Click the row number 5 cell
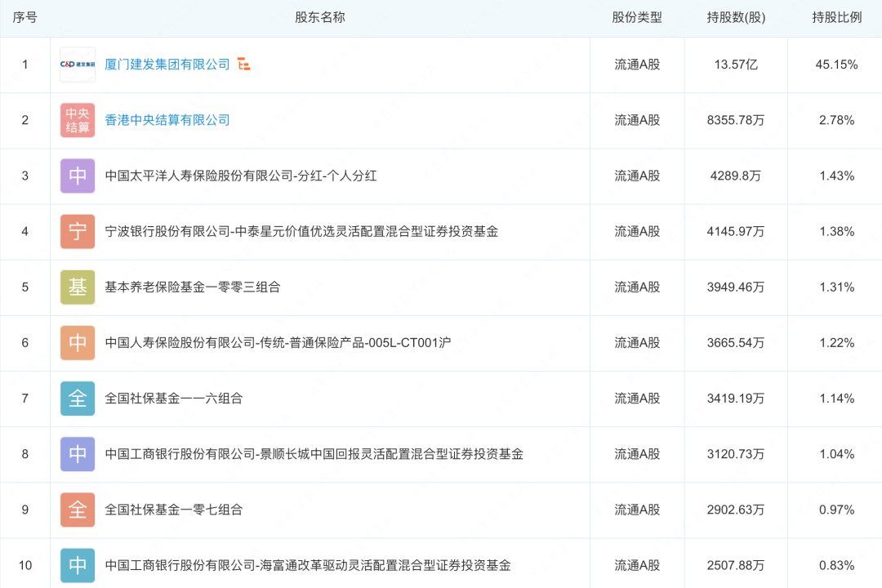Viewport: 882px width, 588px height. point(24,287)
